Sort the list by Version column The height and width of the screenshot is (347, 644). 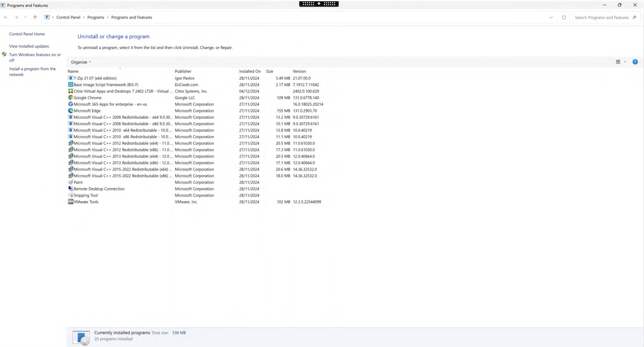299,71
